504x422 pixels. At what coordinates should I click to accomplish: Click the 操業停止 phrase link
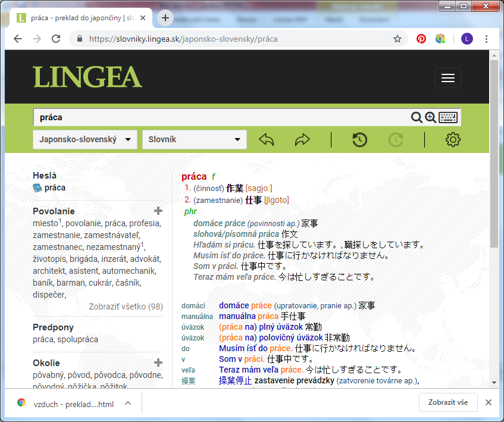[235, 381]
